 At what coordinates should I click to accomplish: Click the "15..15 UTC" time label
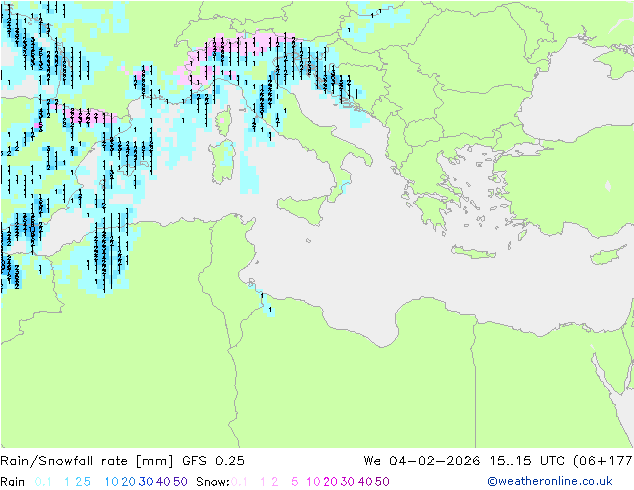528,461
